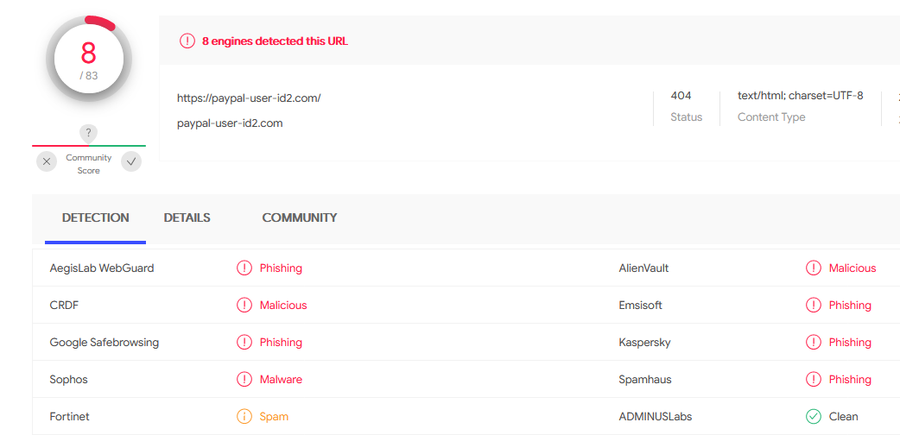The width and height of the screenshot is (900, 435).
Task: Click the 8 / 83 detection score gauge
Action: pos(89,59)
